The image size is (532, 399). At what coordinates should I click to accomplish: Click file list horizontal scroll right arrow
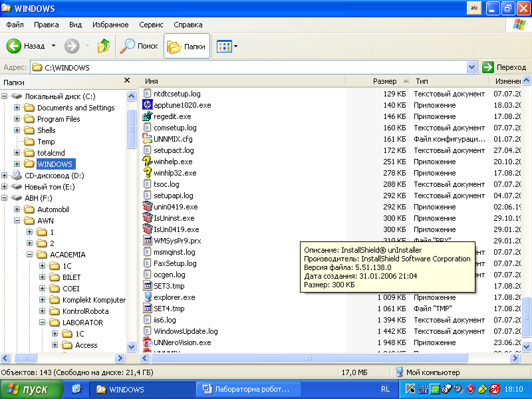(515, 358)
